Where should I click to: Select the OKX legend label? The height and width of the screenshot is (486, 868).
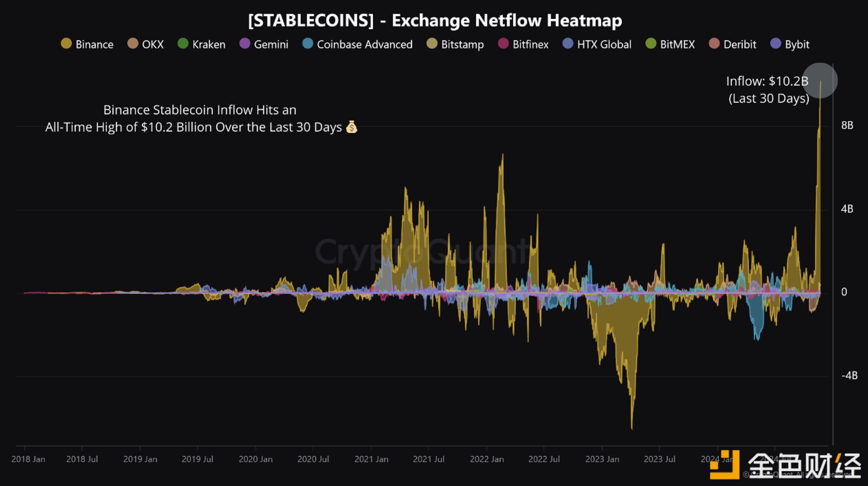pyautogui.click(x=153, y=44)
